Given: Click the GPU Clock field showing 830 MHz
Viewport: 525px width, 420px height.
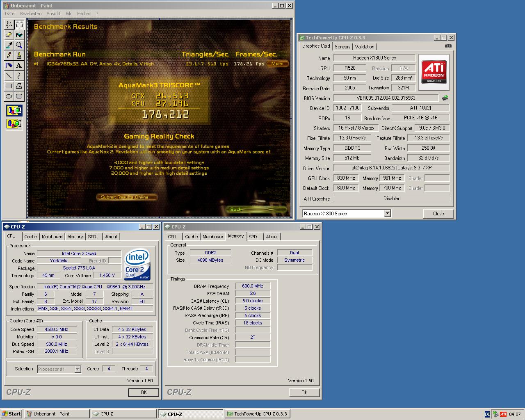Looking at the screenshot, I should 346,178.
